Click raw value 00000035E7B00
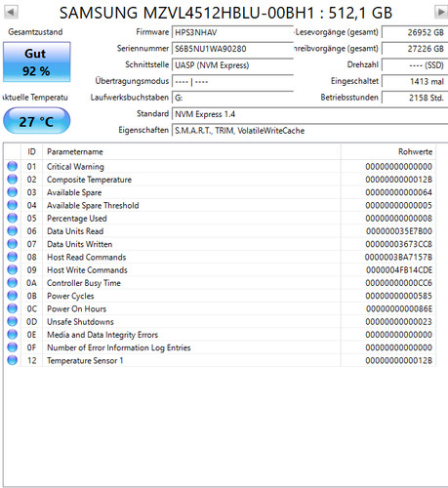Screen dimensions: 448x488 coord(399,231)
